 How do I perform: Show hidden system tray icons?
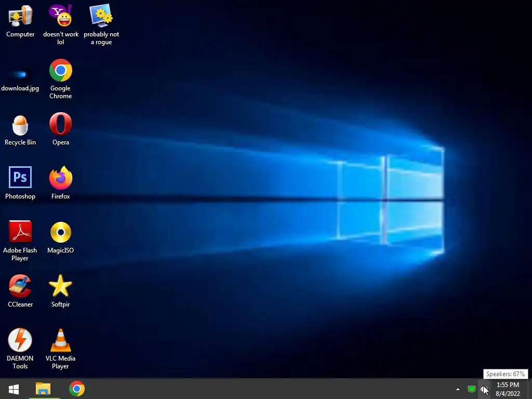(x=458, y=389)
